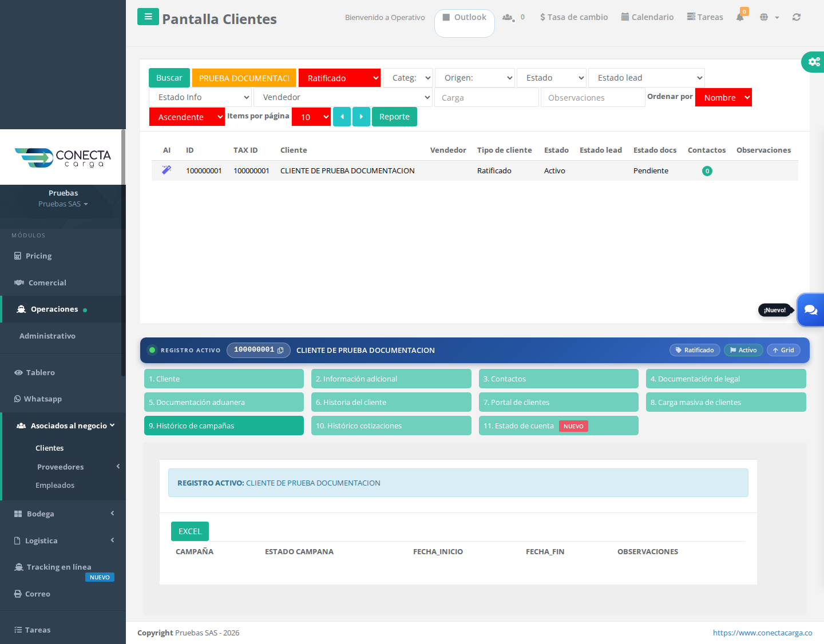The image size is (824, 644).
Task: Open Tasa de cambio
Action: (x=574, y=17)
